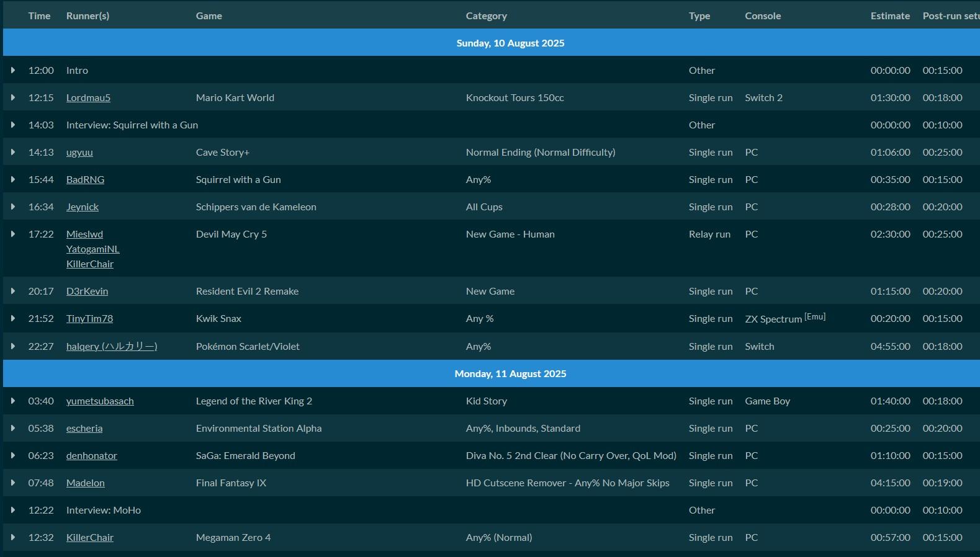Click the Final Fantasy IX game title
Image resolution: width=980 pixels, height=557 pixels.
[231, 483]
